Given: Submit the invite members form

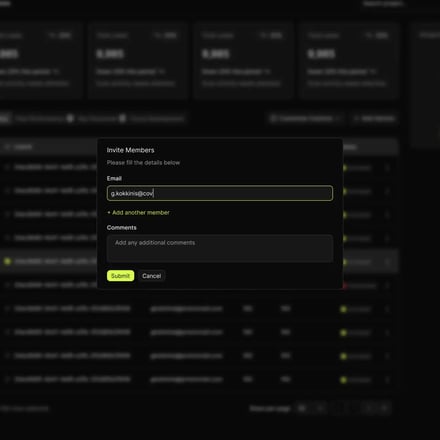Looking at the screenshot, I should [120, 276].
